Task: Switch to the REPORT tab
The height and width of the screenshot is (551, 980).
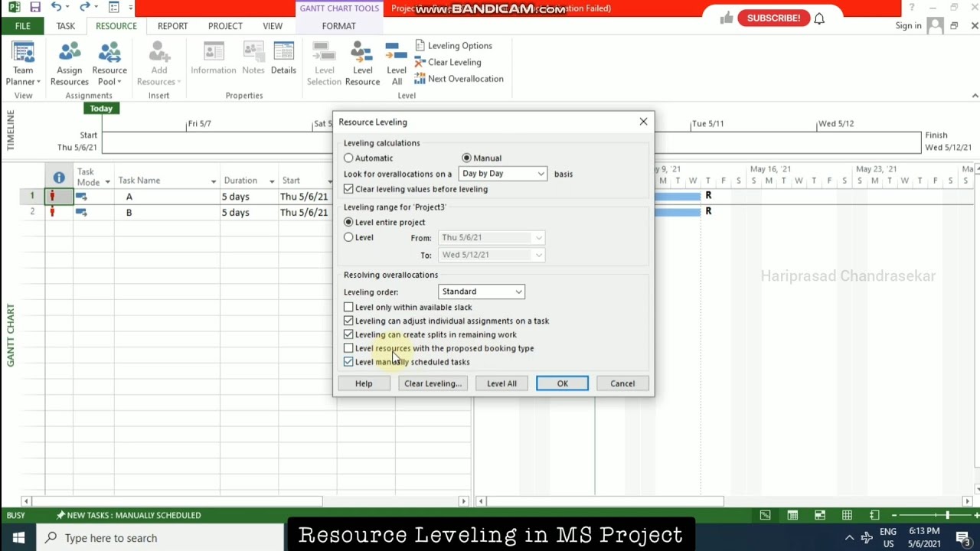Action: (x=172, y=26)
